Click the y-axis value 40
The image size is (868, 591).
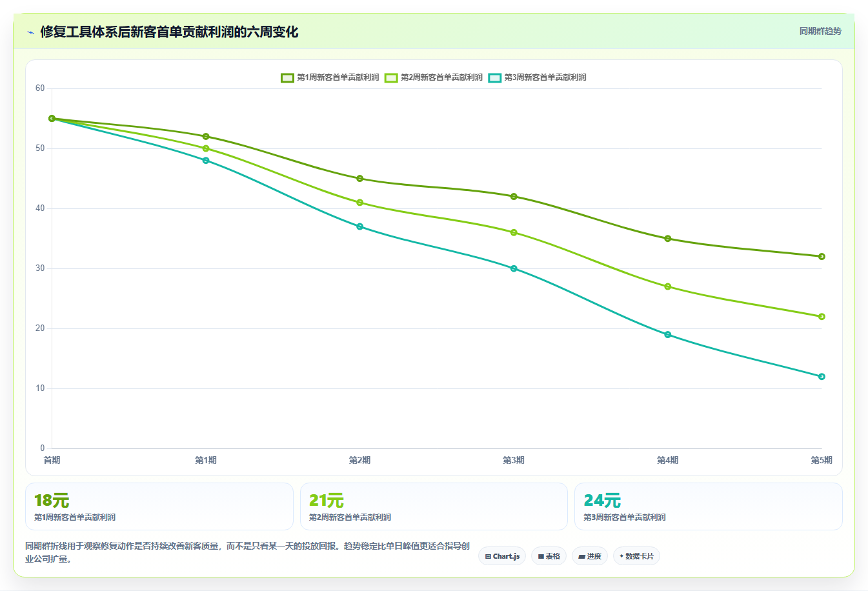click(40, 208)
